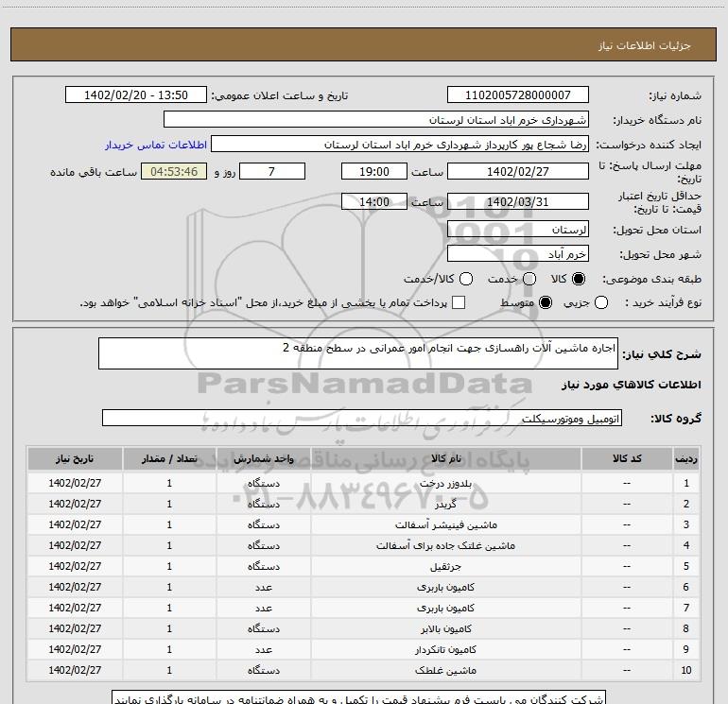Click the ماشین غلطک name in row 10

tap(445, 671)
